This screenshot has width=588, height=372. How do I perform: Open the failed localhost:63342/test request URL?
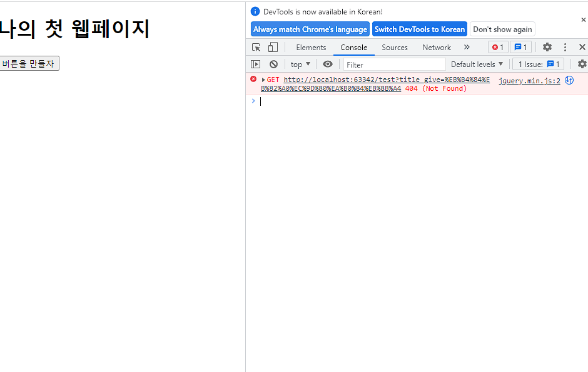coord(375,84)
